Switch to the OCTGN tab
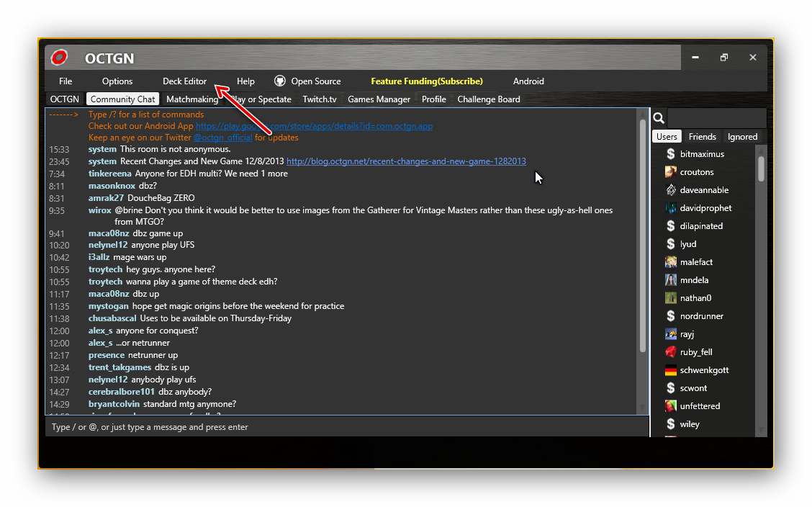This screenshot has width=812, height=507. pos(64,99)
